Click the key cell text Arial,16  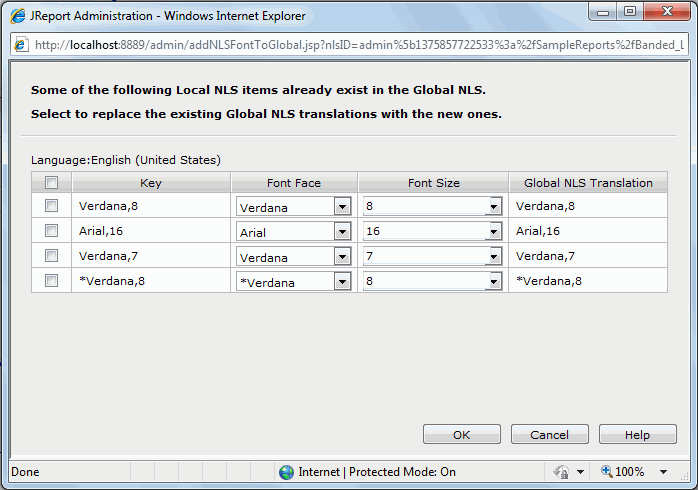[101, 231]
